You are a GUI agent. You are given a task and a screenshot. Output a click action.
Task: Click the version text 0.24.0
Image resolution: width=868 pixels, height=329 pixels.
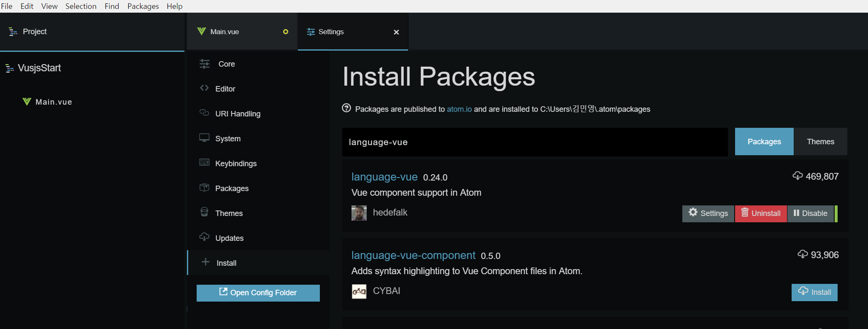435,178
